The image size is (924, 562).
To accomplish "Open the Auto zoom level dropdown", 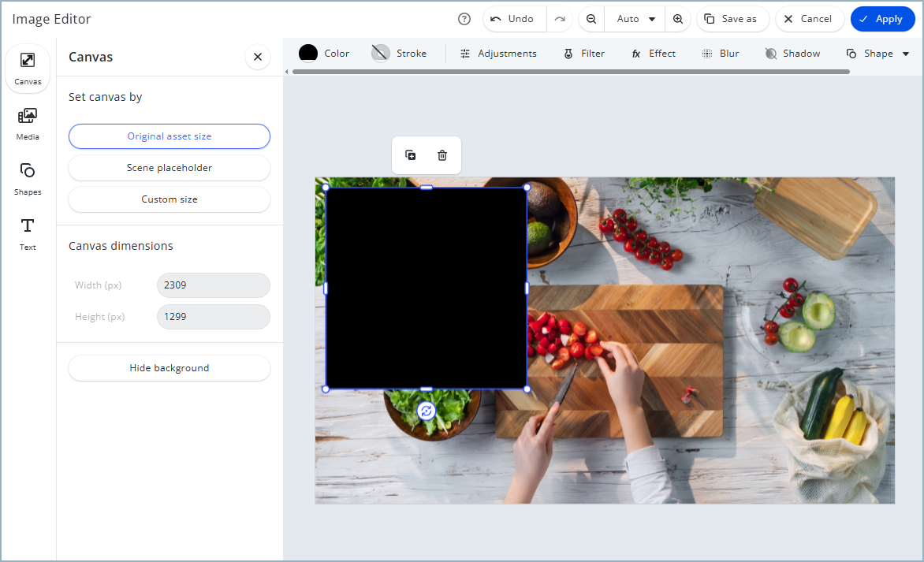I will (x=635, y=19).
